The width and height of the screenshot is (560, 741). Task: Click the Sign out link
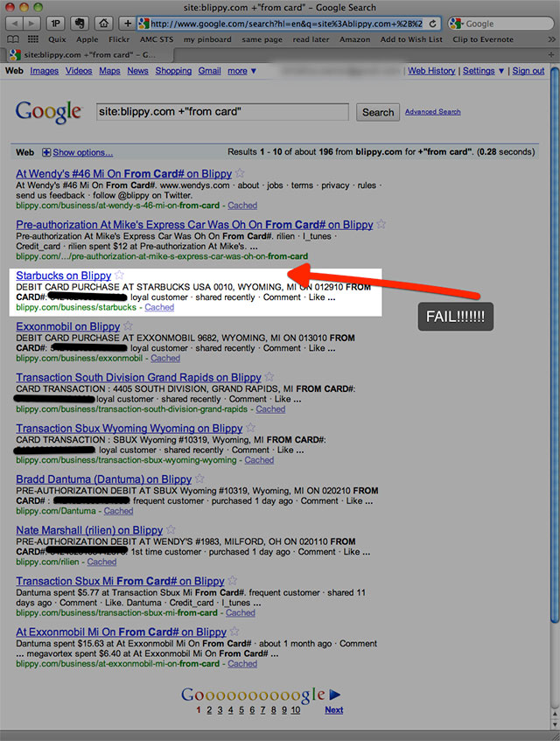click(x=528, y=71)
